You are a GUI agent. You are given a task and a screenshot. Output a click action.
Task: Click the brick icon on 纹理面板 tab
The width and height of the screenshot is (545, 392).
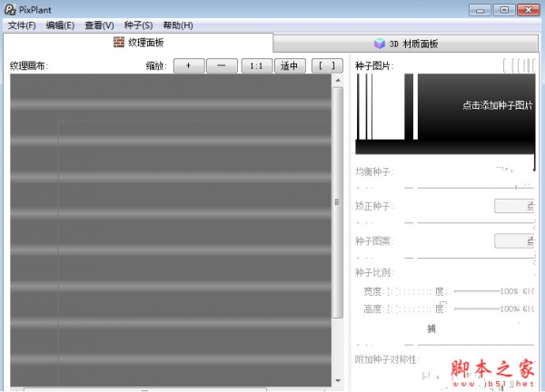click(x=119, y=42)
